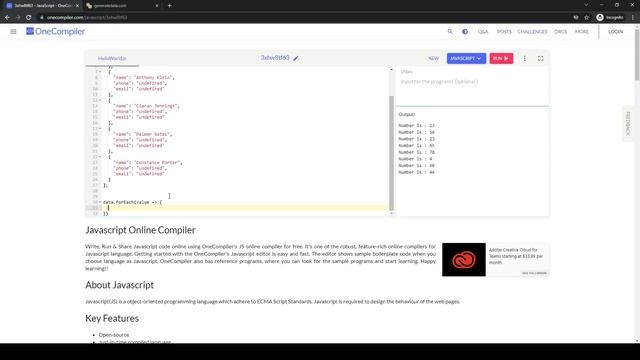Screen dimensions: 640x360
Task: Run the code with RUN button
Action: click(501, 58)
